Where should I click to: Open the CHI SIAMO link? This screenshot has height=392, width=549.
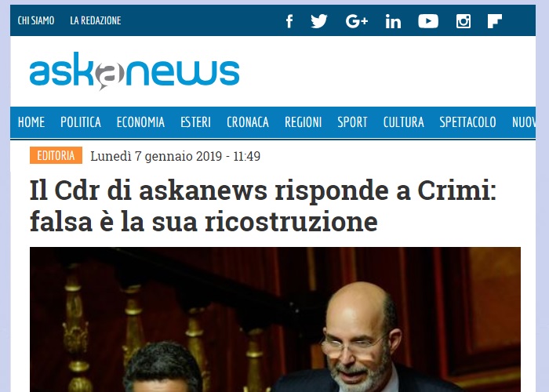click(36, 20)
